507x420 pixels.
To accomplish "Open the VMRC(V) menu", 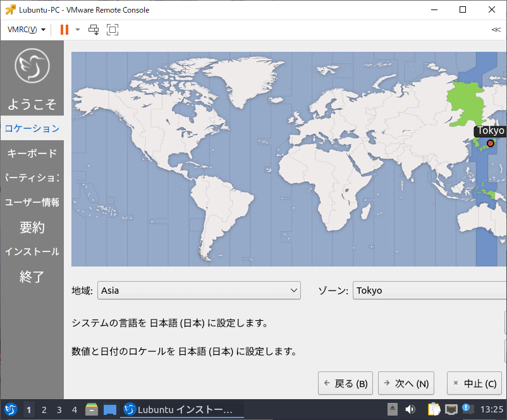I will (26, 30).
